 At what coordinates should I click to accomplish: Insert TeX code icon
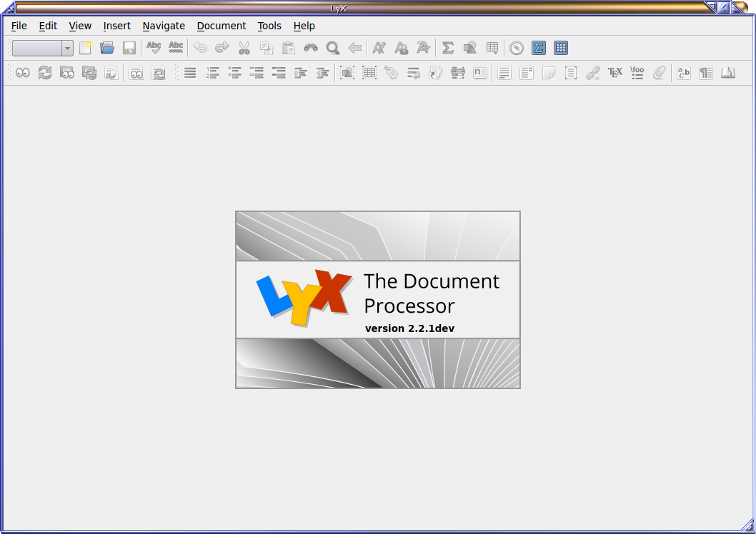[x=615, y=73]
